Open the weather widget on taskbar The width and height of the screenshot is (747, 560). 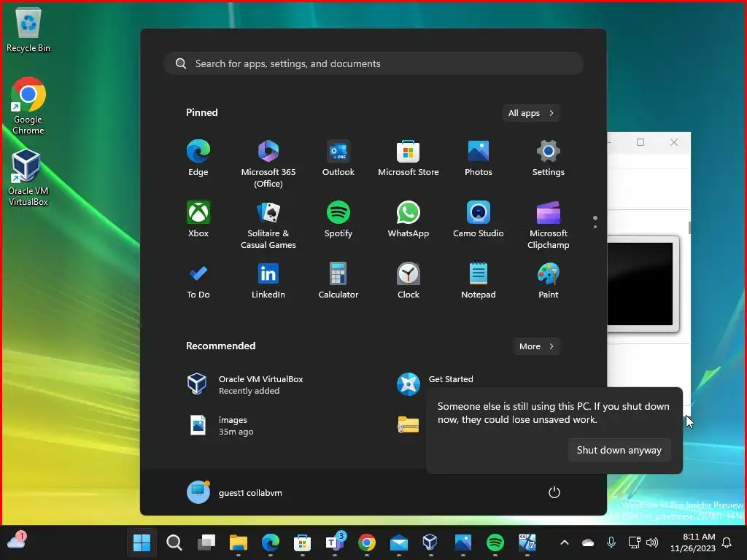(x=17, y=541)
